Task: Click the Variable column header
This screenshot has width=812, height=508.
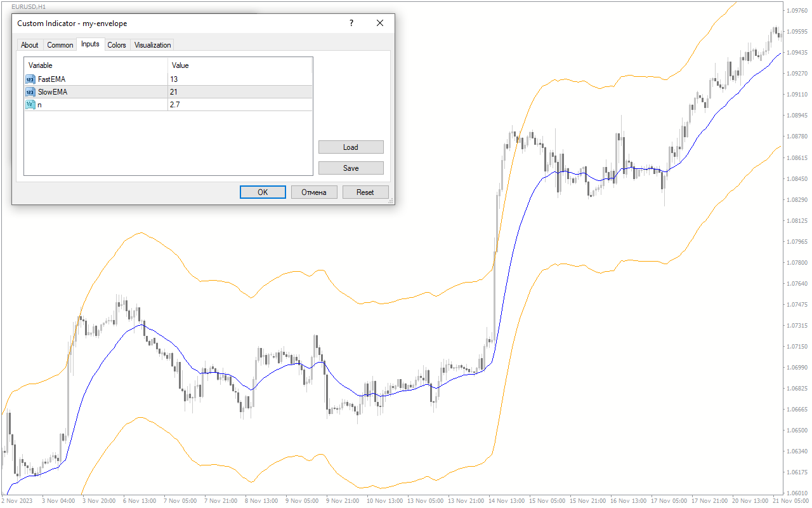Action: point(96,65)
